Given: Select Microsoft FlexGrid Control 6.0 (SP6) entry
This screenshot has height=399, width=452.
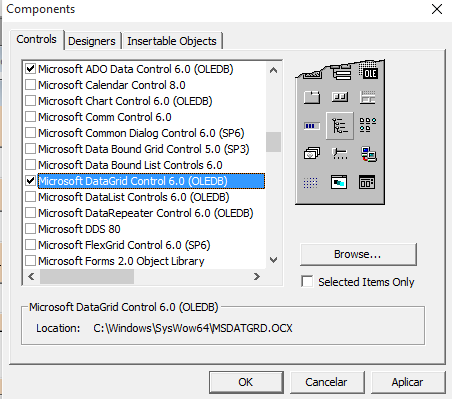Looking at the screenshot, I should 124,245.
